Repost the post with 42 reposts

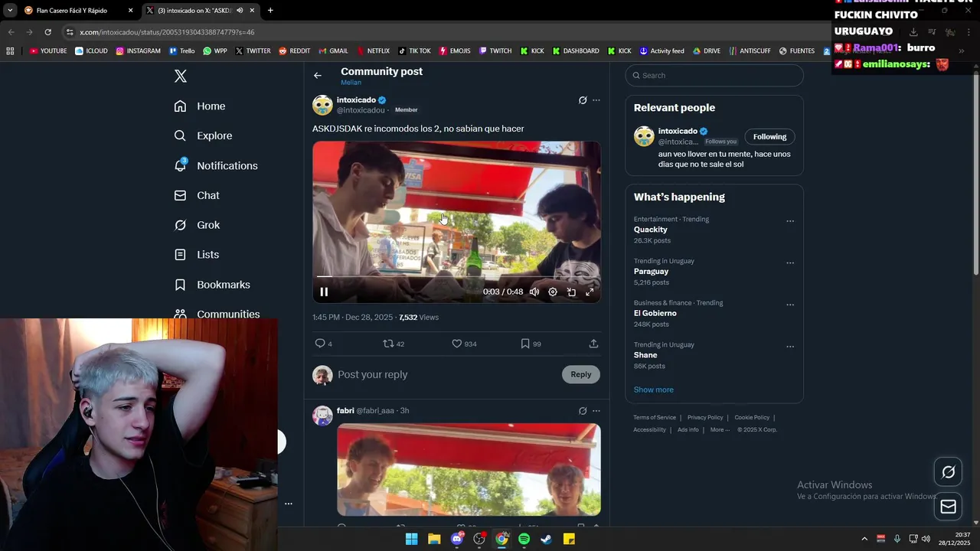pyautogui.click(x=394, y=344)
